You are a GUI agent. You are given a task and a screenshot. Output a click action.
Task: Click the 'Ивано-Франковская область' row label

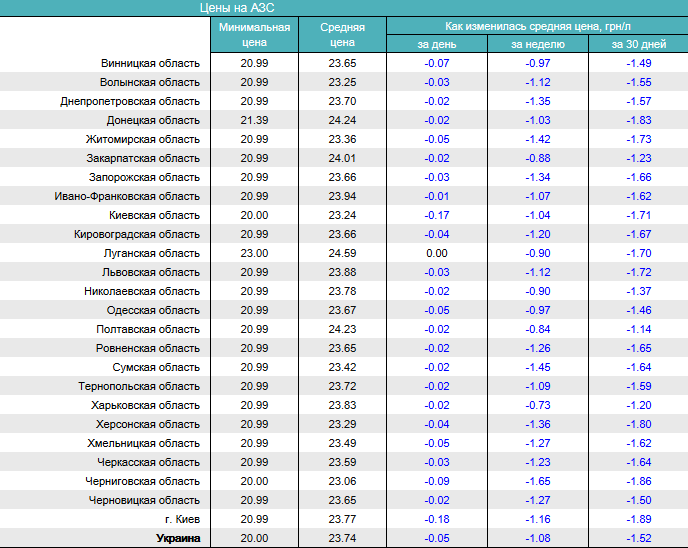click(x=127, y=196)
